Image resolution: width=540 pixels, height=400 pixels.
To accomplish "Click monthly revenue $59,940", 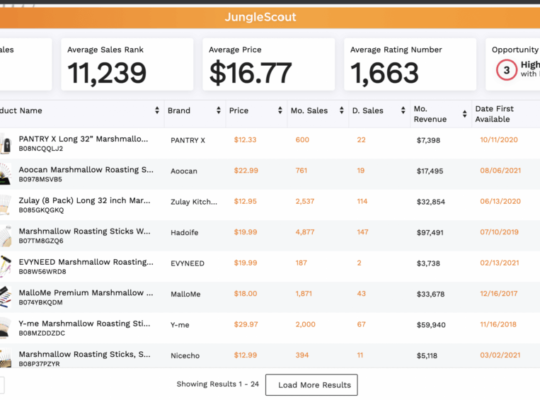I will [x=431, y=325].
